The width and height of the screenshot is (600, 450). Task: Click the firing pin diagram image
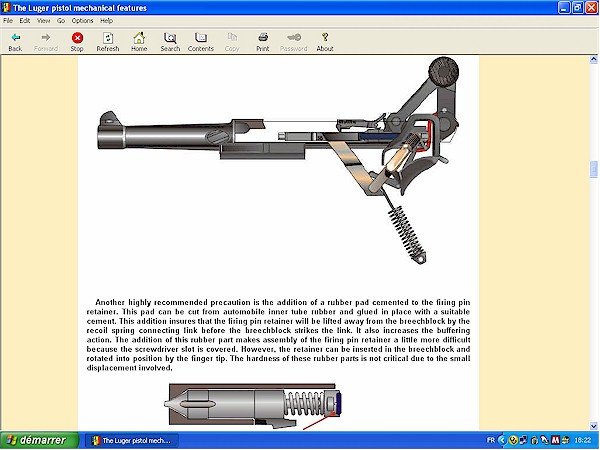pyautogui.click(x=253, y=406)
